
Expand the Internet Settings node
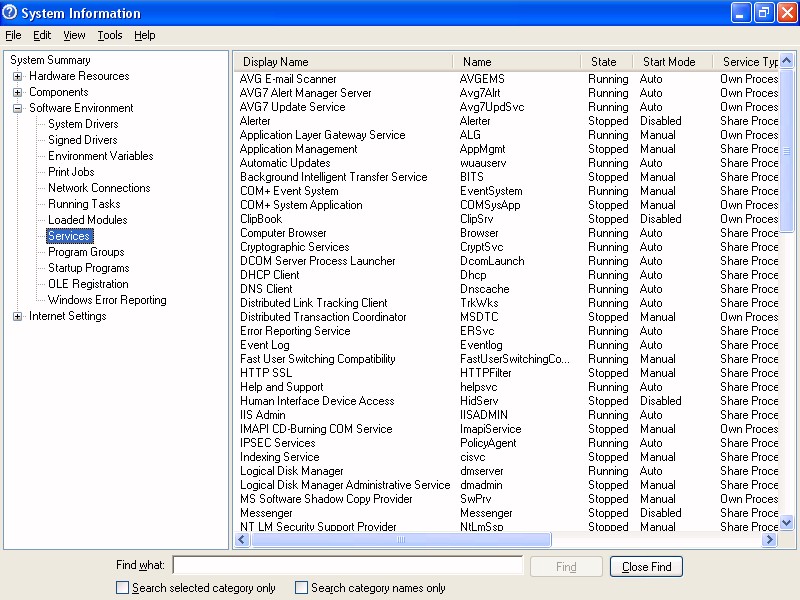point(18,316)
